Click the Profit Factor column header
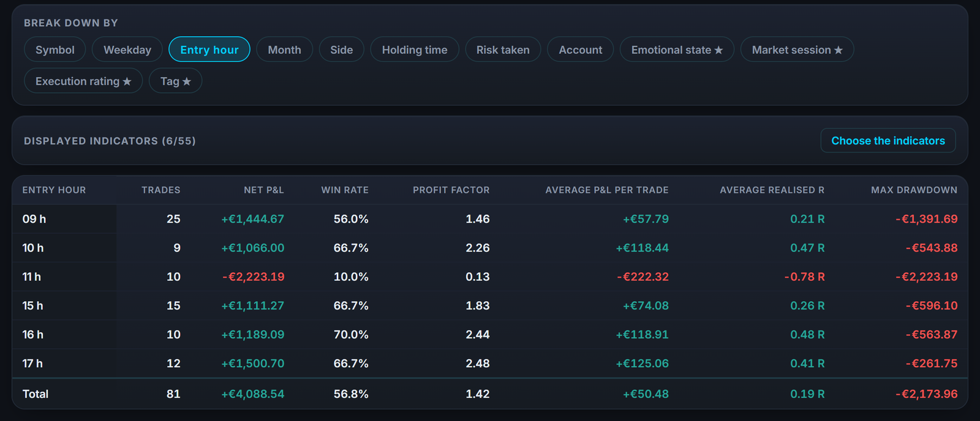This screenshot has width=980, height=421. point(451,190)
